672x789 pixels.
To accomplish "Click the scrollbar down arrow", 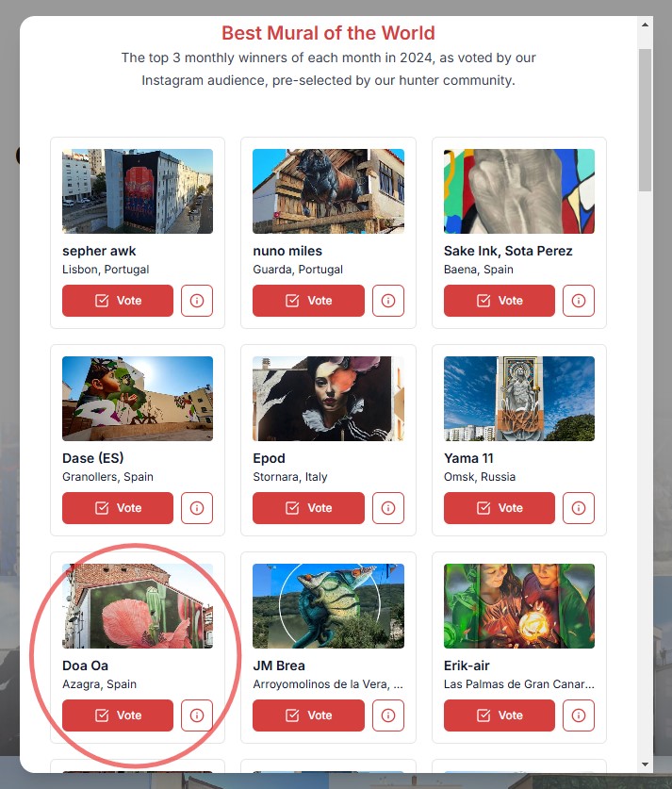I will 645,764.
